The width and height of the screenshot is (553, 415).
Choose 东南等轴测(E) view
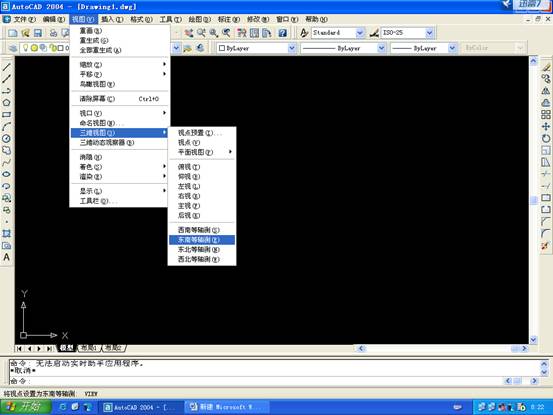pos(202,240)
